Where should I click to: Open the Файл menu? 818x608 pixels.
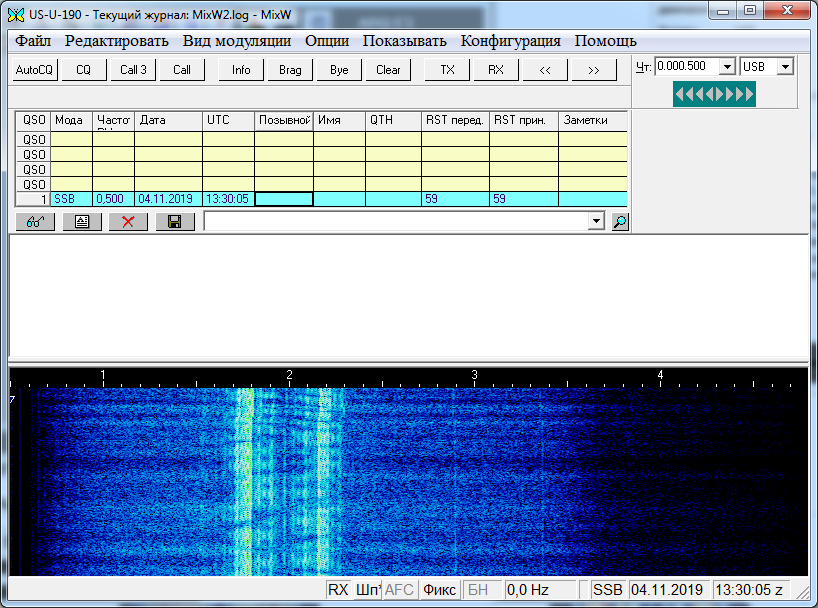click(x=33, y=41)
